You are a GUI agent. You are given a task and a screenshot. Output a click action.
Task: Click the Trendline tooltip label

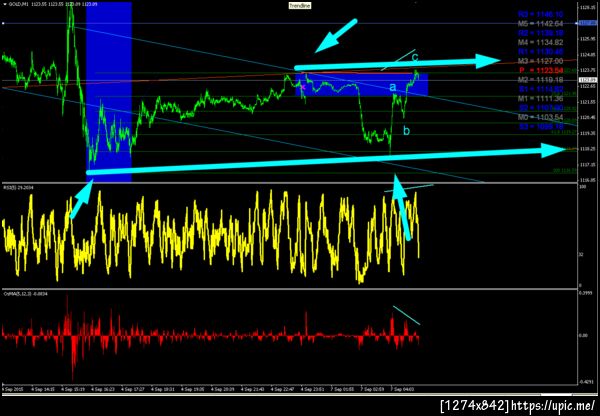[x=300, y=5]
